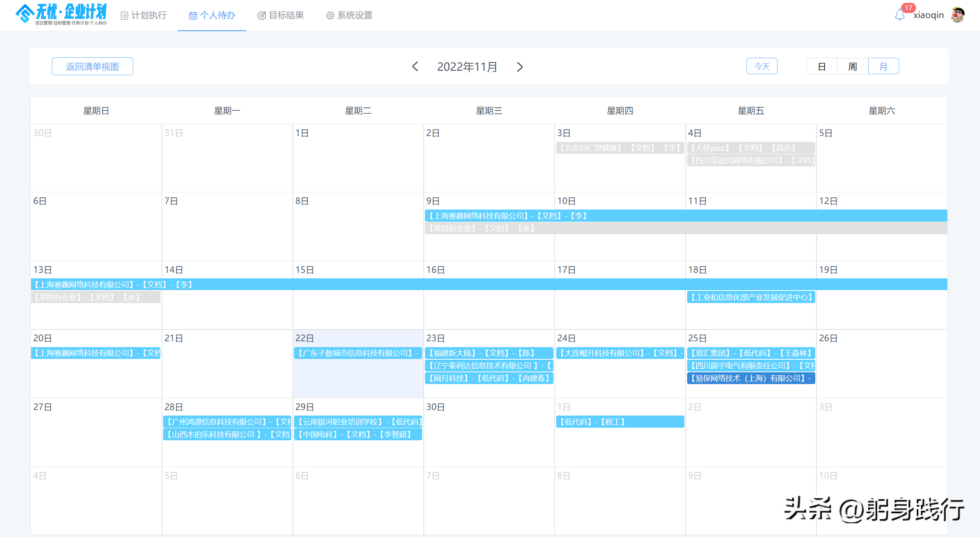Go to next month arrow
The height and width of the screenshot is (537, 980).
point(520,67)
